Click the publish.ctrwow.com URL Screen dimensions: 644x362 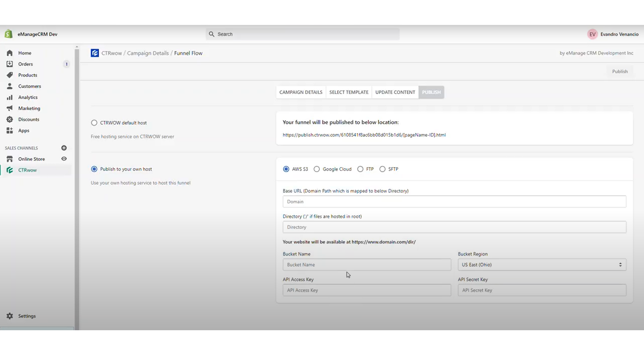pos(364,135)
